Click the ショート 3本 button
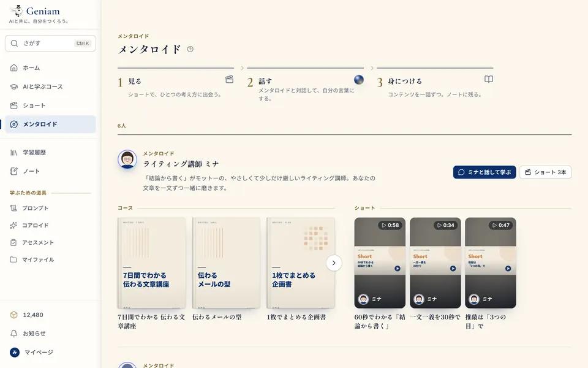The height and width of the screenshot is (368, 588). coord(545,172)
